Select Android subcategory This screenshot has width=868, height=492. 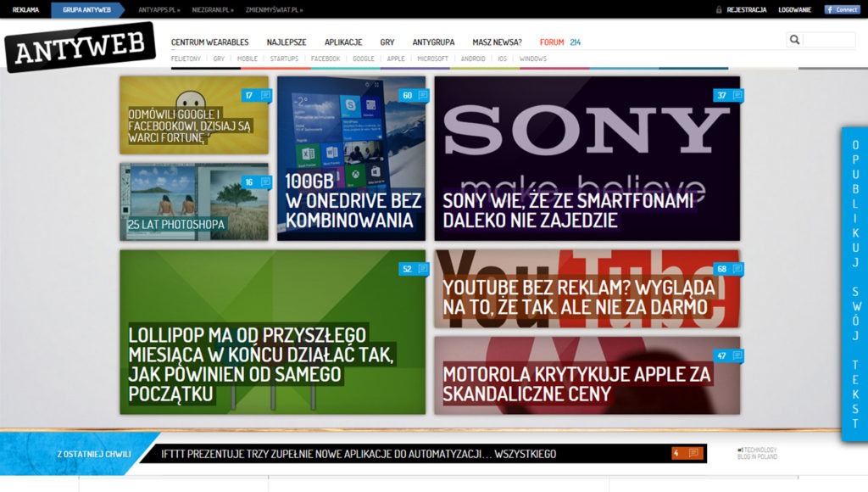473,59
